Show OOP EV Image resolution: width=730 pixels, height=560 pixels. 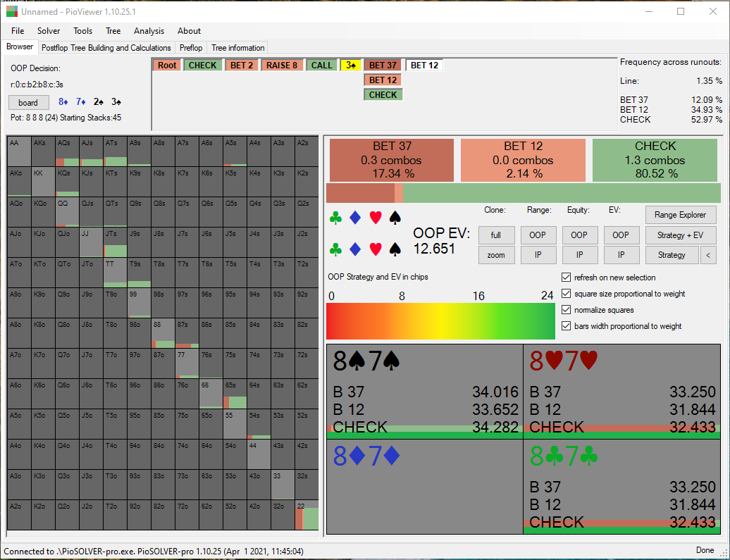click(621, 235)
